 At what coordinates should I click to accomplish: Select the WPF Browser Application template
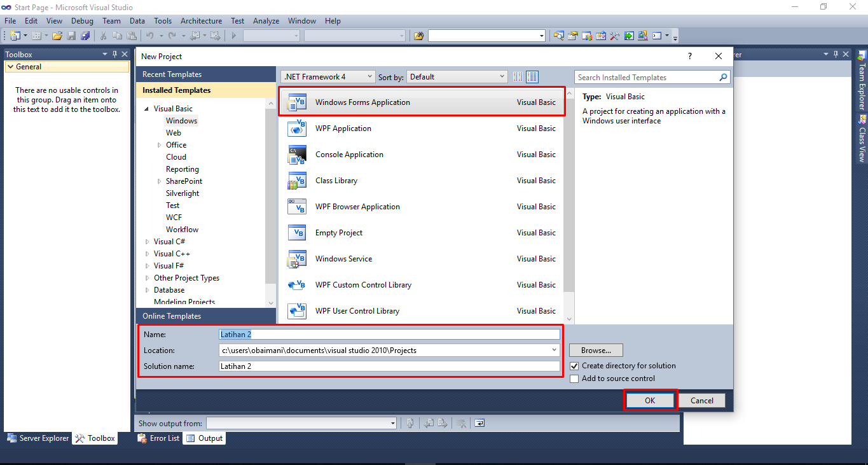421,207
